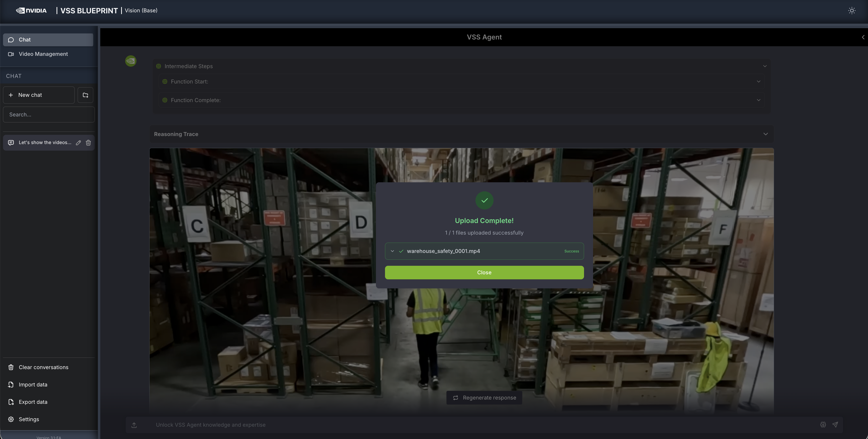Open Settings from the sidebar
The image size is (868, 439).
[28, 419]
